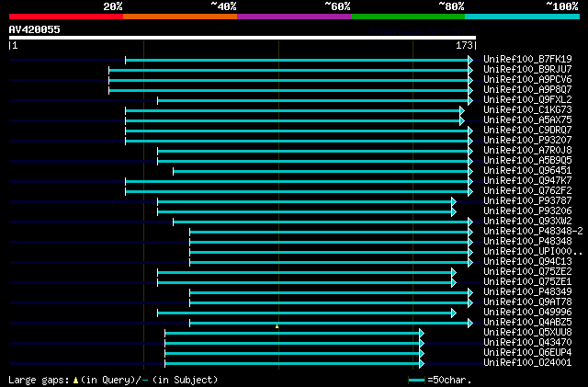
Task: Click the alignment bar for UniRef100_O24001
Action: click(x=292, y=364)
